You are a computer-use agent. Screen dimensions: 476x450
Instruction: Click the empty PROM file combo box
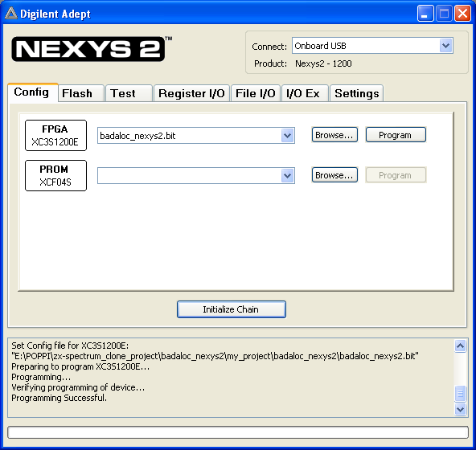coord(196,175)
